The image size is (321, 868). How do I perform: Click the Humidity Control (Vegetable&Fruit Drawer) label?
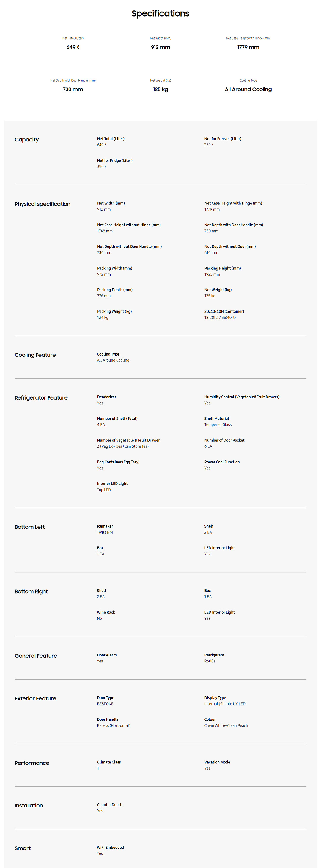(x=242, y=397)
